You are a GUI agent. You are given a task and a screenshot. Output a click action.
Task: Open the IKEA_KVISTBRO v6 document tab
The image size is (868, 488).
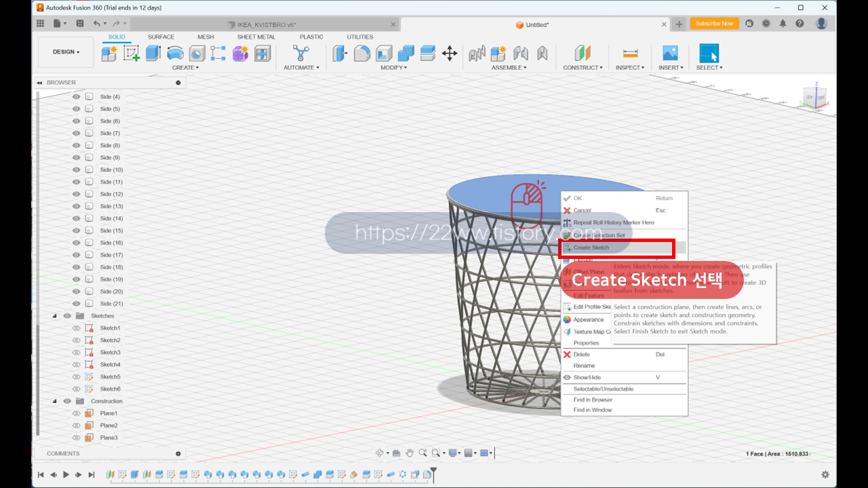264,24
